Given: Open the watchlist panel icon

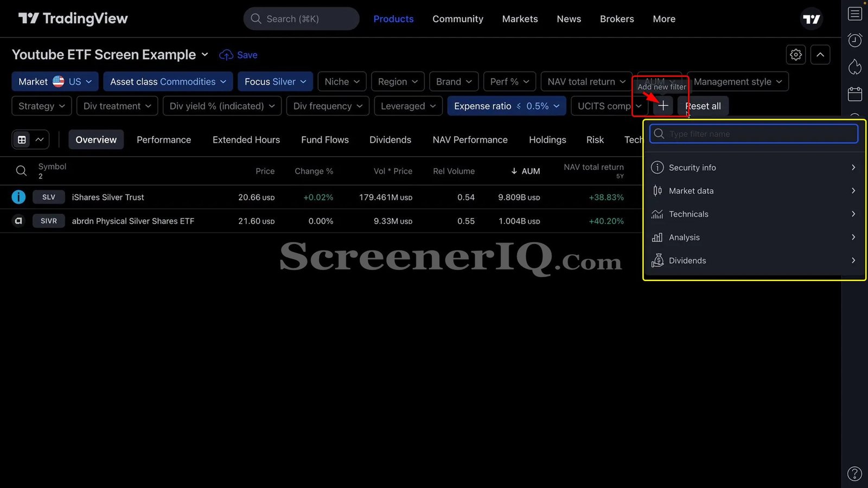Looking at the screenshot, I should 855,14.
